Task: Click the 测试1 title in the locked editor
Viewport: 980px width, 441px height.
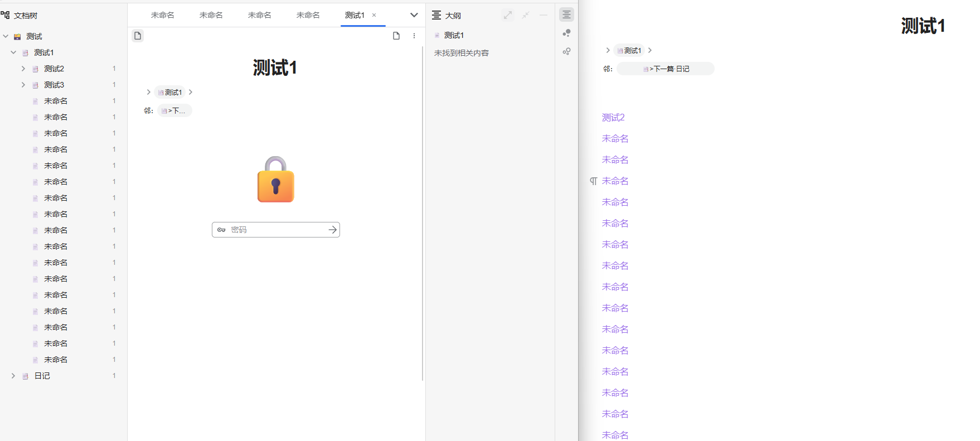Action: click(275, 67)
